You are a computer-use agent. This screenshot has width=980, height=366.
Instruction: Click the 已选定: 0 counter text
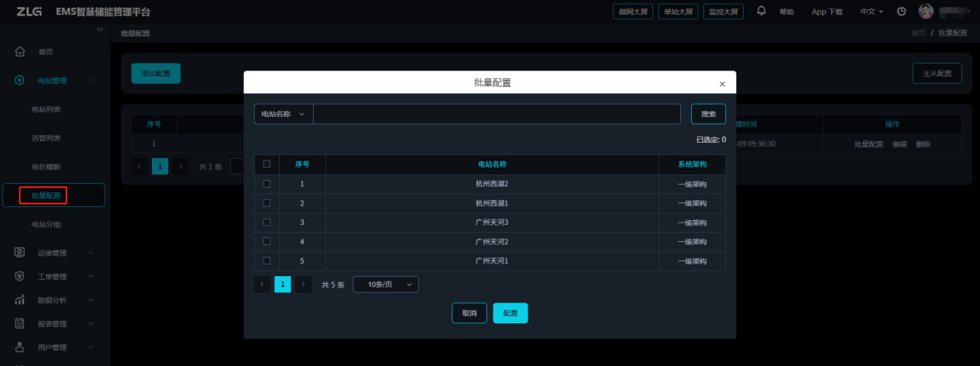pyautogui.click(x=711, y=140)
